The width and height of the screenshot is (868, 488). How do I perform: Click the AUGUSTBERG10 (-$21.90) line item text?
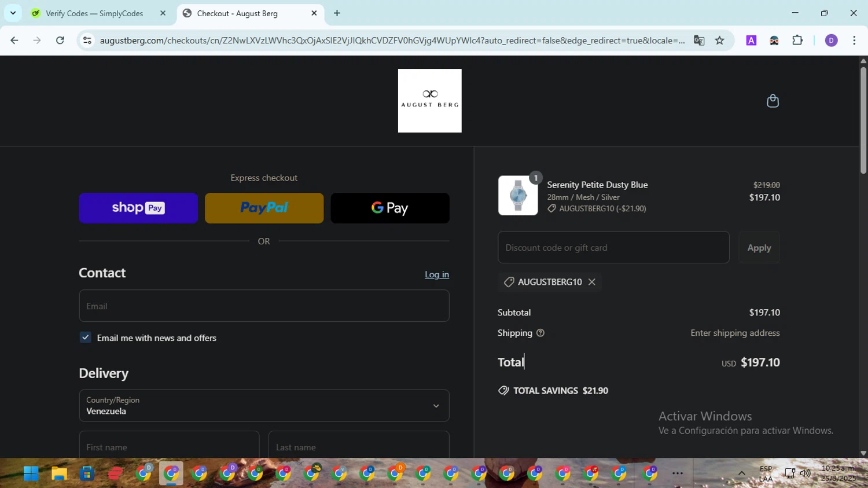(602, 208)
